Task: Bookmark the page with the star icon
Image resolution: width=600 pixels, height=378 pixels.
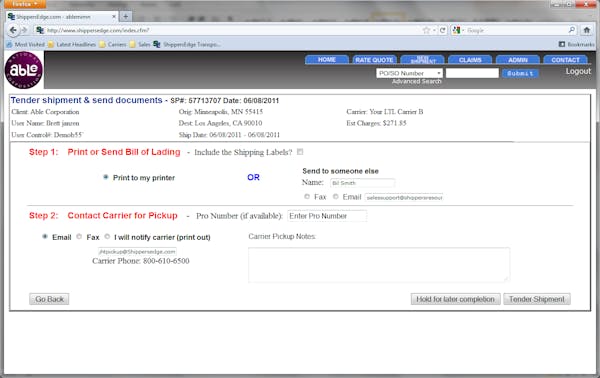Action: pyautogui.click(x=426, y=30)
